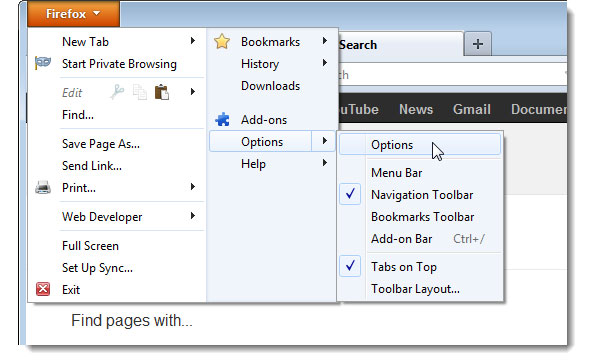This screenshot has height=360, width=600.
Task: Click the Bookmarks star icon
Action: (x=222, y=41)
